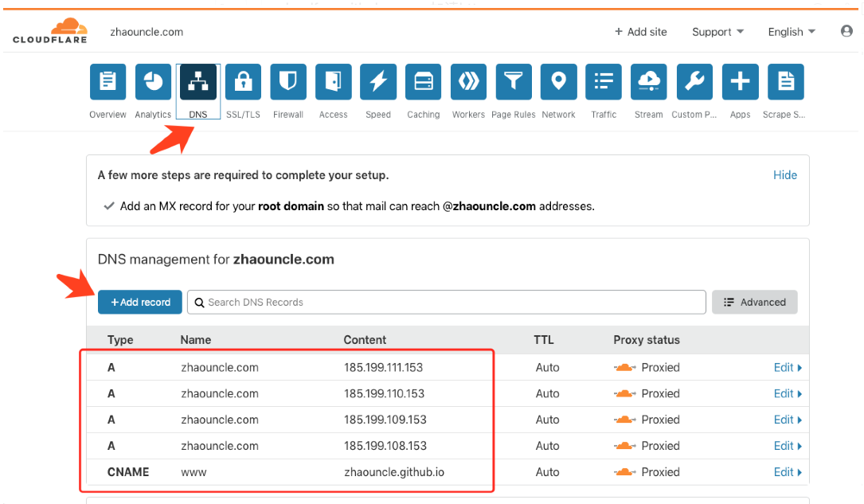Open the Analytics pie chart icon

(153, 82)
